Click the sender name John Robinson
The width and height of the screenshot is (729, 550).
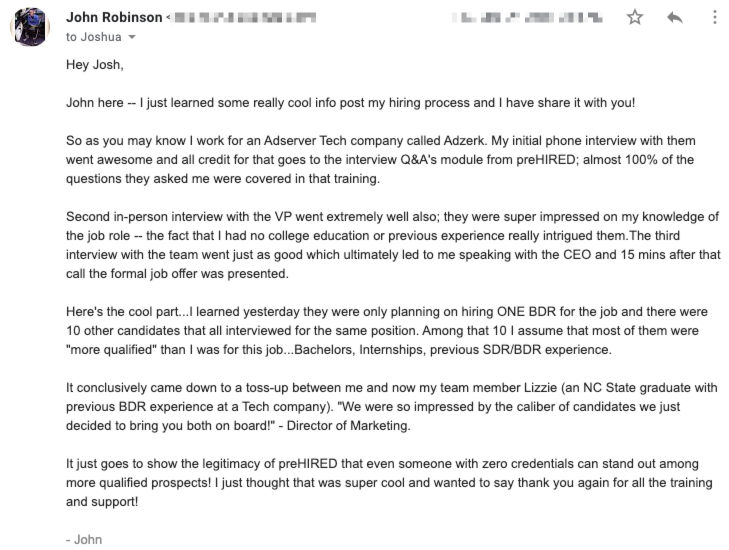tap(113, 18)
